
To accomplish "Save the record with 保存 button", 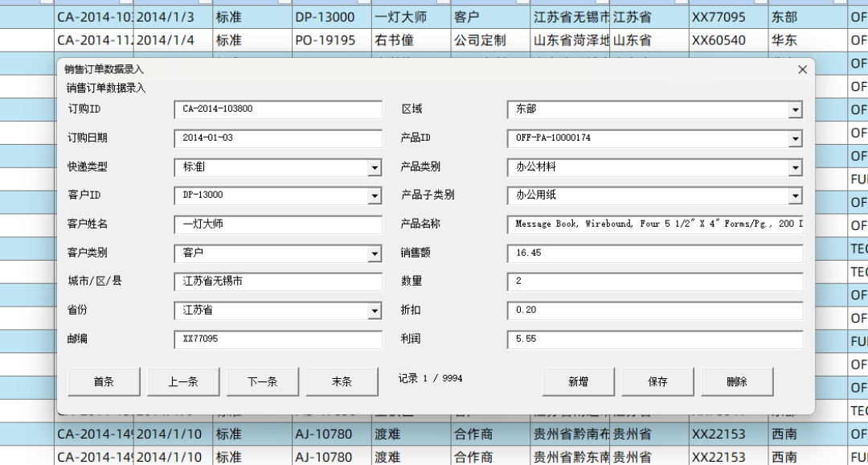I will (657, 381).
